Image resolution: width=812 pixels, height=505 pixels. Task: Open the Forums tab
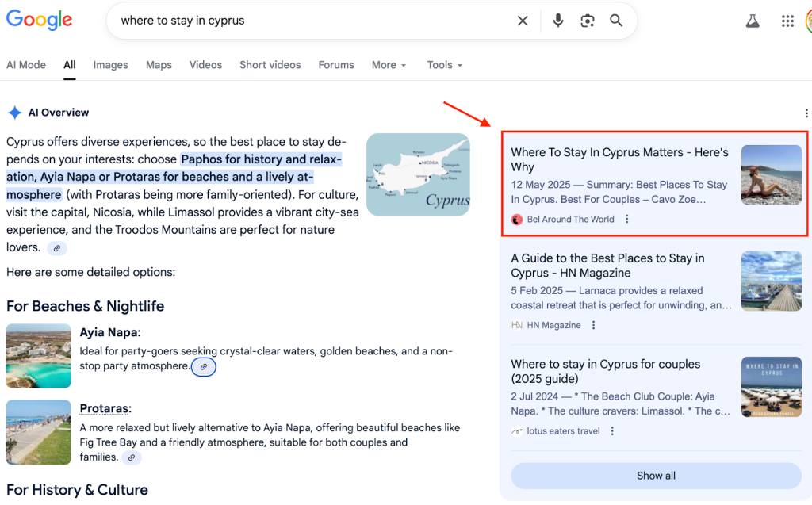click(336, 65)
